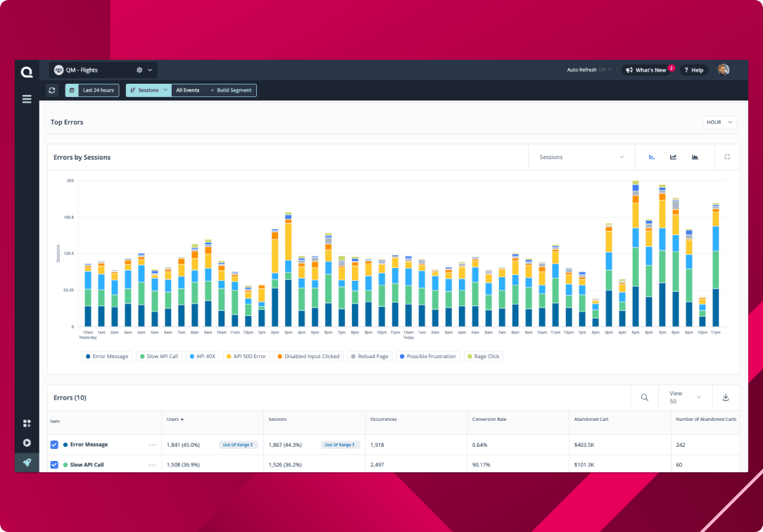Viewport: 763px width, 532px height.
Task: Switch chart to line chart view
Action: [x=674, y=157]
